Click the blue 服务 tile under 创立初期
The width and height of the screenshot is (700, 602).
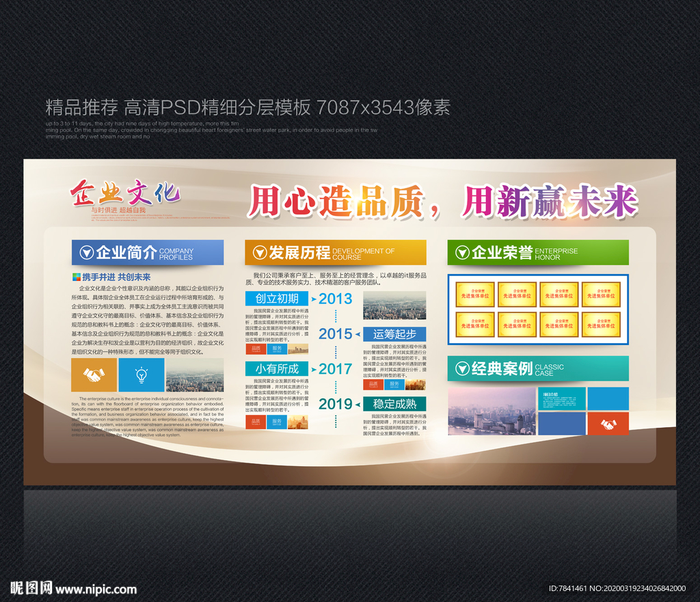(x=277, y=348)
